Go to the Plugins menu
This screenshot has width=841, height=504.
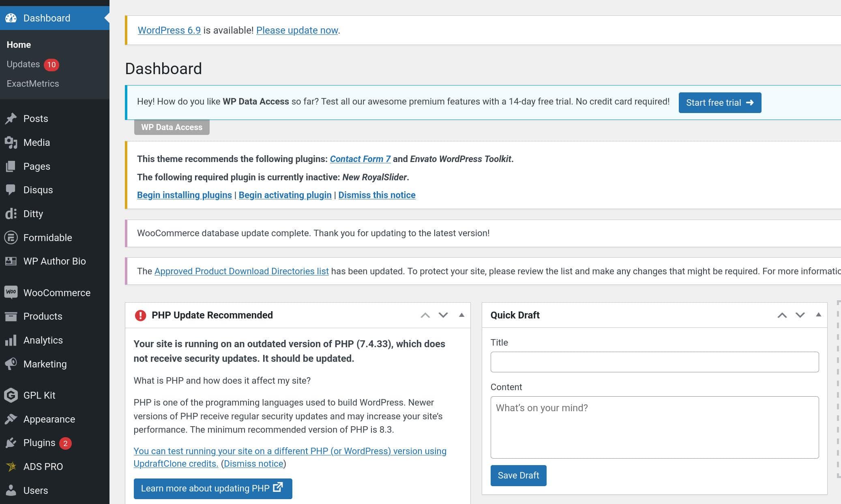coord(39,443)
